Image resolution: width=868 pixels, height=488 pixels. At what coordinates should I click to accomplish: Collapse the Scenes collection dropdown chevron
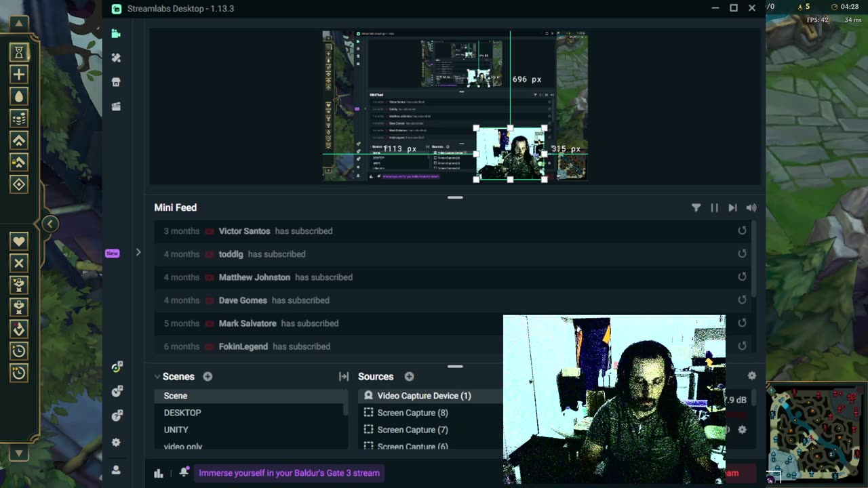pos(157,377)
